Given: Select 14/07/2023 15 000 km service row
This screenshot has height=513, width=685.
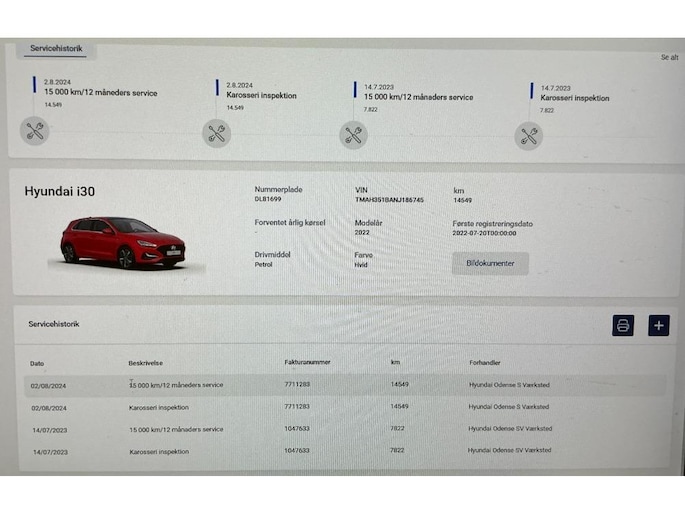Looking at the screenshot, I should [x=176, y=429].
